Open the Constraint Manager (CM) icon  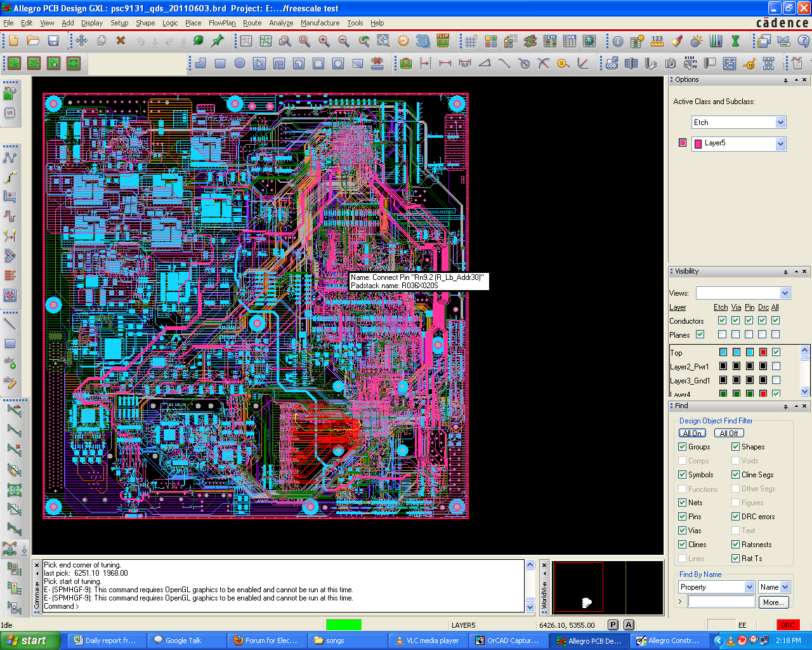pyautogui.click(x=550, y=41)
